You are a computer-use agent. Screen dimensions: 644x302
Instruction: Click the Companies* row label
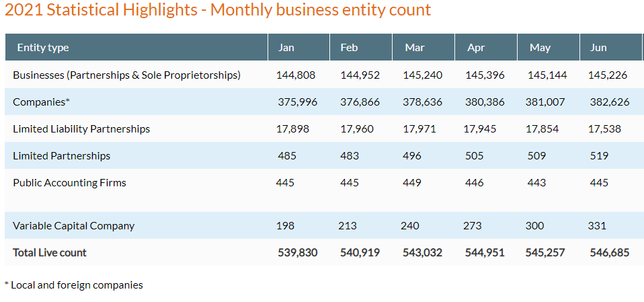(x=42, y=102)
